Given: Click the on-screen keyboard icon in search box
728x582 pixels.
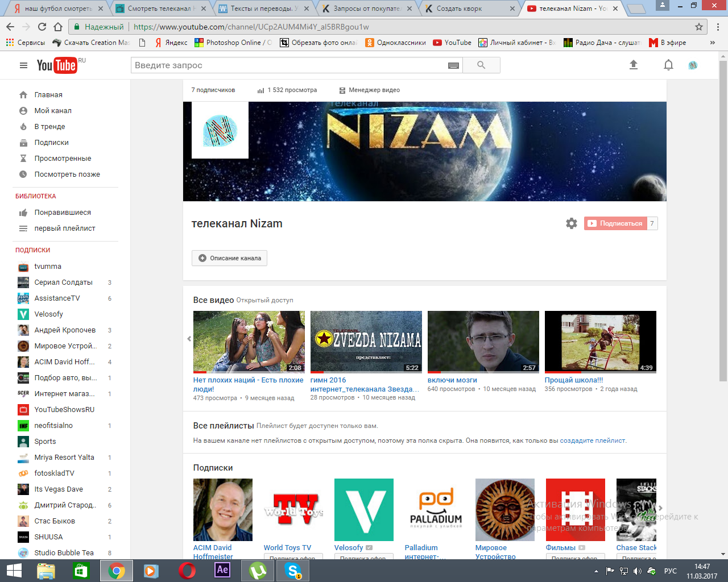Looking at the screenshot, I should 453,65.
